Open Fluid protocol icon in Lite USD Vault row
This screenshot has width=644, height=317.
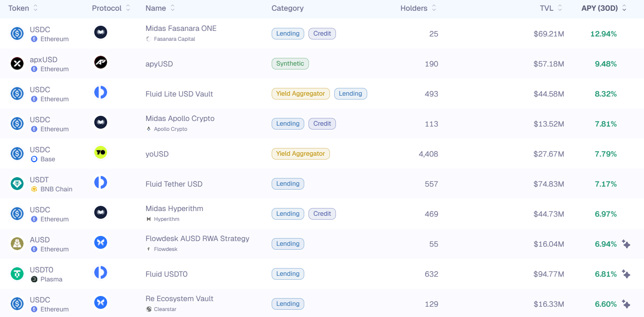[x=101, y=92]
